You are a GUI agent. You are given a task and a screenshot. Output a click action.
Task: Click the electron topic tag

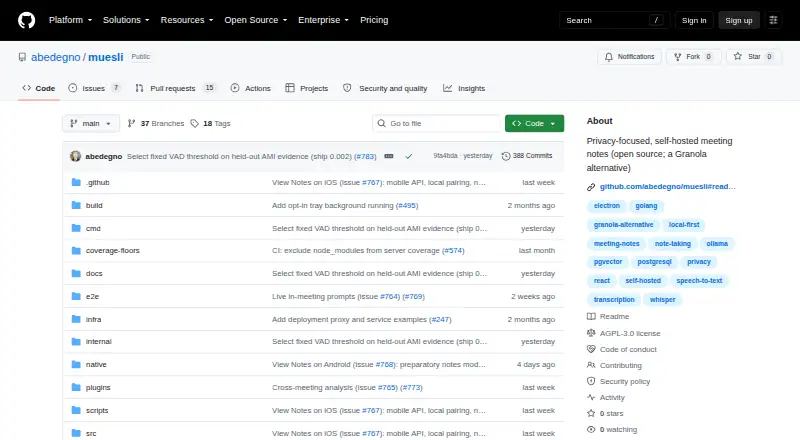click(607, 206)
